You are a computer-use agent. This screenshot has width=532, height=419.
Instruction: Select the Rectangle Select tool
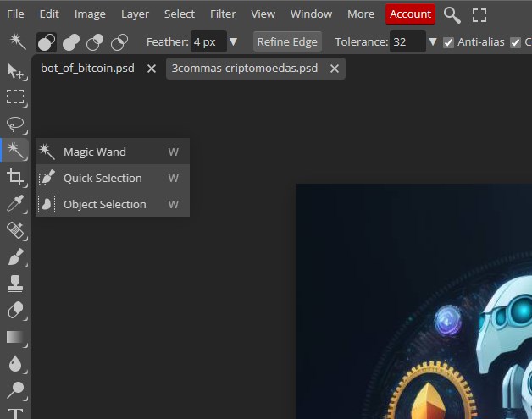[x=15, y=97]
